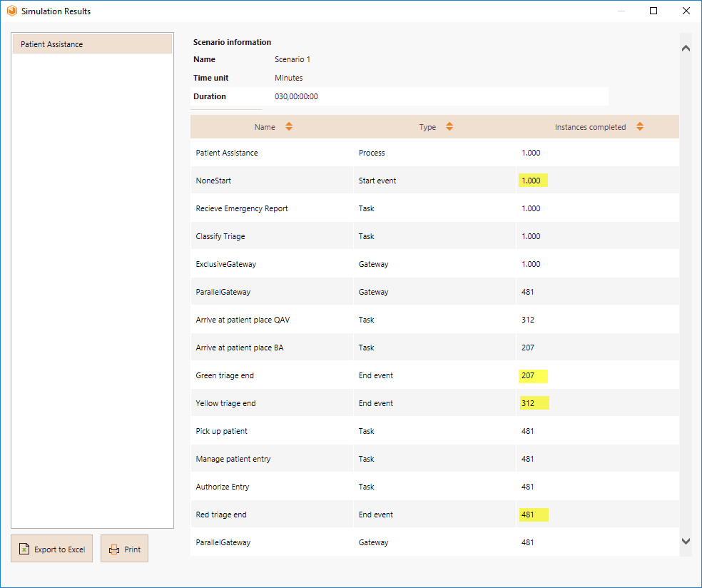Click the Classify Triage row

[x=434, y=236]
